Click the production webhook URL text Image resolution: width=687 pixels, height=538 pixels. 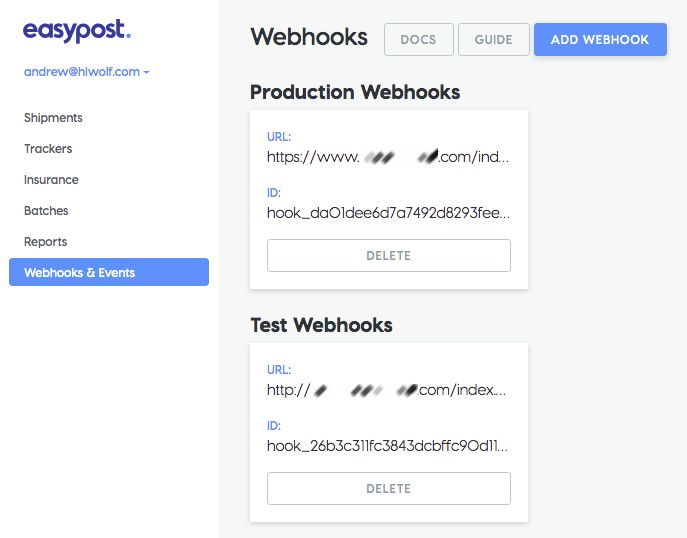[388, 157]
